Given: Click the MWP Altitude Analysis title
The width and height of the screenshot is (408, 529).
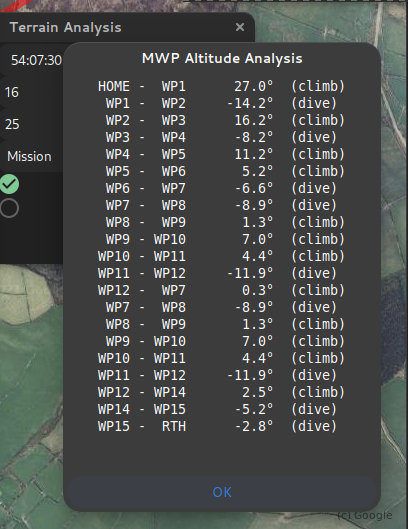Looking at the screenshot, I should (222, 58).
